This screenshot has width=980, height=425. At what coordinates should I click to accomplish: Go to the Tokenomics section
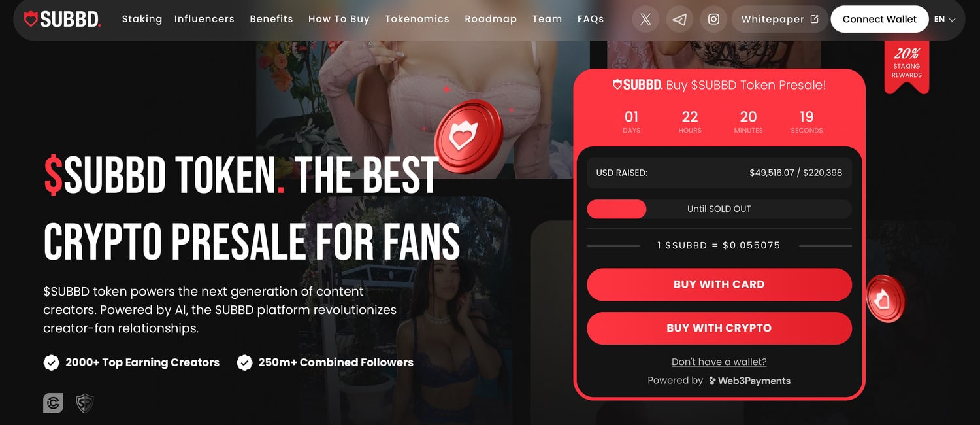tap(417, 19)
